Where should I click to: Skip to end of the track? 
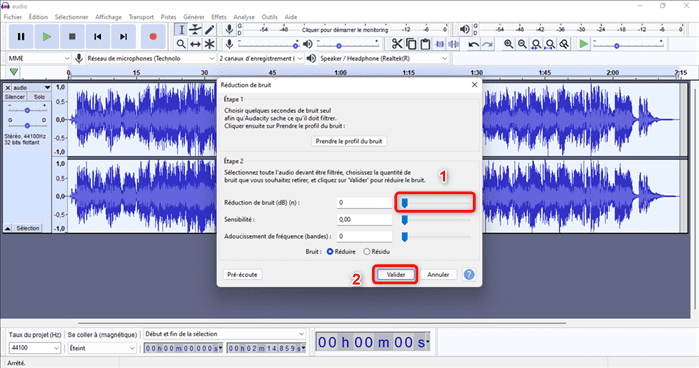click(x=123, y=37)
